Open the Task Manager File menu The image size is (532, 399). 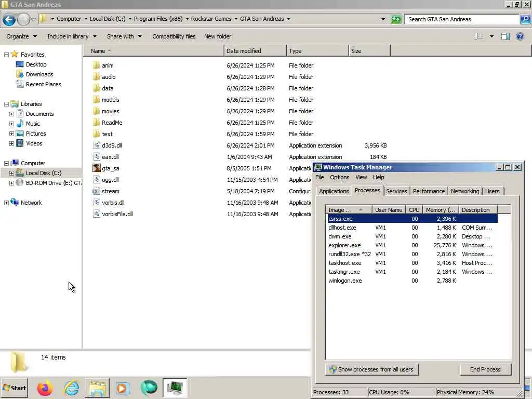(320, 177)
